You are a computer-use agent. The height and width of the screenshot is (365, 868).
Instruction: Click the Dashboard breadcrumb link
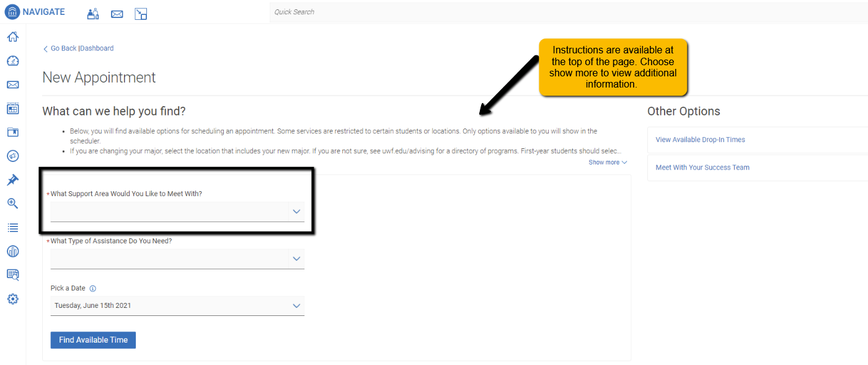click(x=97, y=48)
